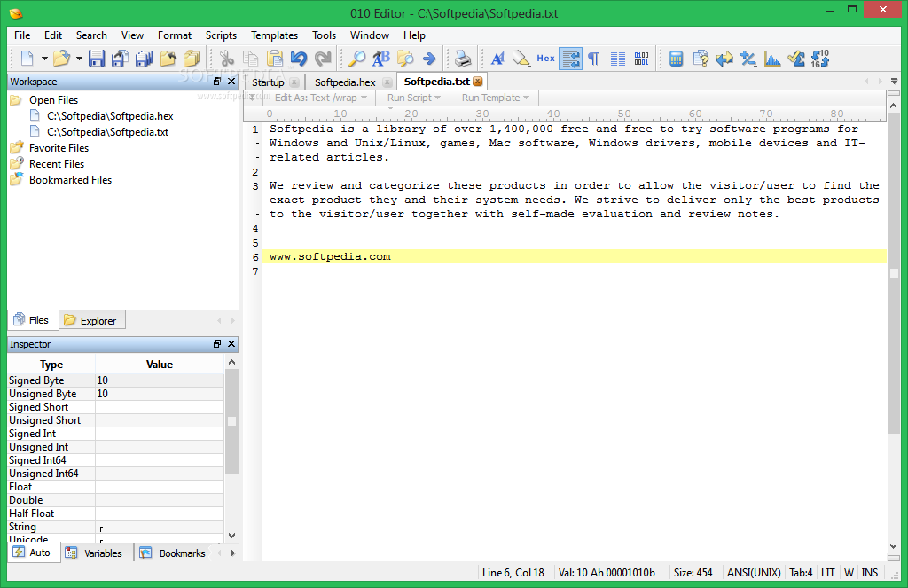This screenshot has height=588, width=908.
Task: Click the highlighter color tool
Action: [x=521, y=59]
